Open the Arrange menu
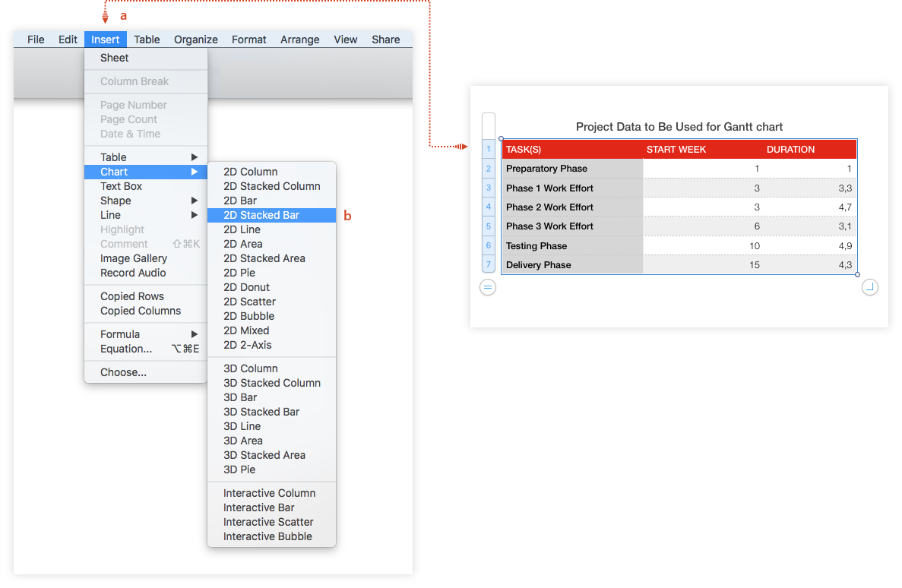This screenshot has width=902, height=588. tap(299, 40)
